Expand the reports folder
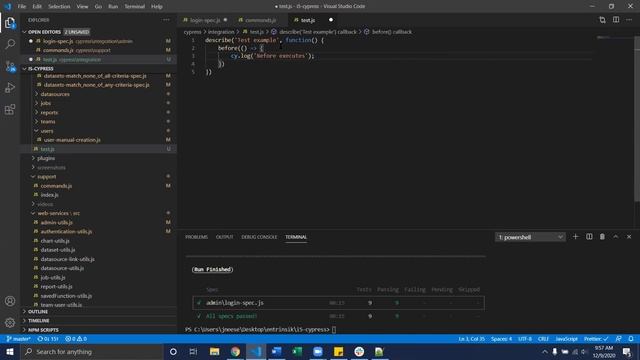The width and height of the screenshot is (640, 360). pyautogui.click(x=49, y=113)
